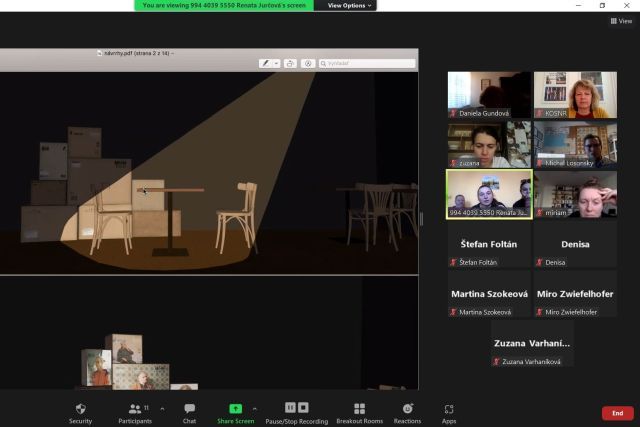This screenshot has height=427, width=640.
Task: Select Daniela Gundová's video tile
Action: point(489,95)
